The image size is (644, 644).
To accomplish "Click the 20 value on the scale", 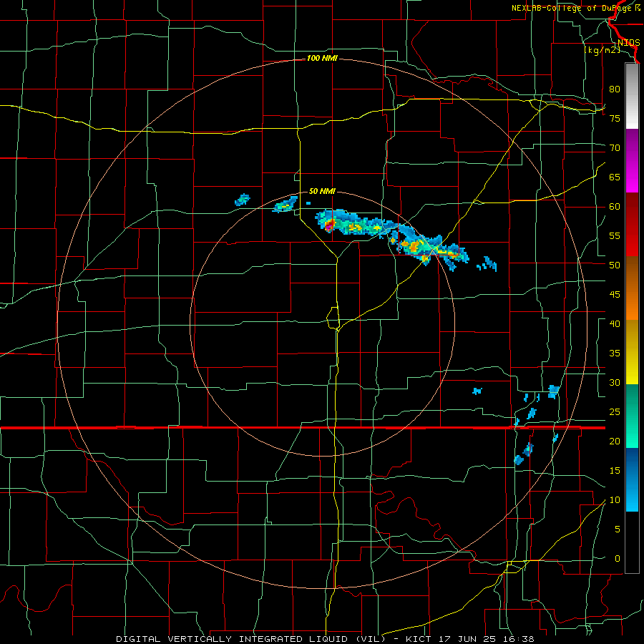I will click(615, 441).
